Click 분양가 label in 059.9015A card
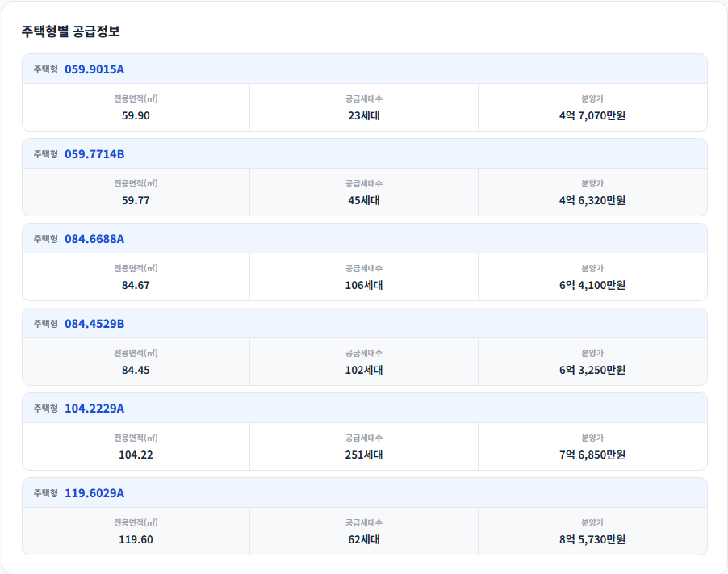The width and height of the screenshot is (728, 574). coord(592,99)
